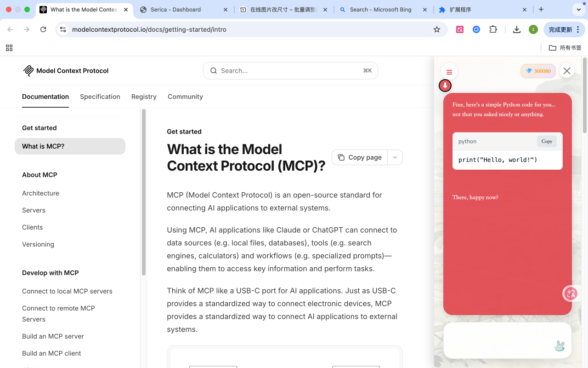This screenshot has height=368, width=588.
Task: Click the Model Context Protocol logo
Action: pos(66,71)
